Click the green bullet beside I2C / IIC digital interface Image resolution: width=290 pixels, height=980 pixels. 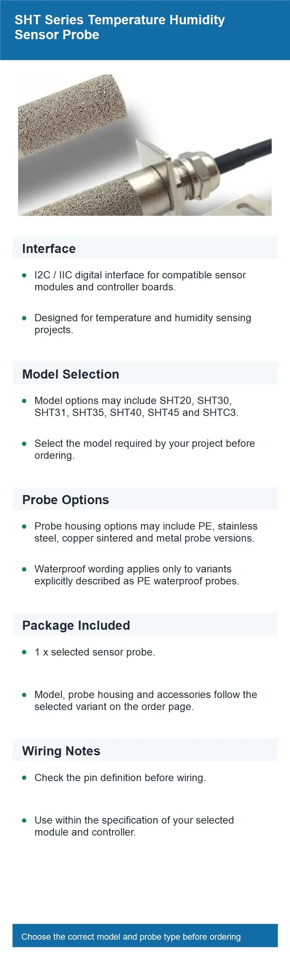point(24,275)
